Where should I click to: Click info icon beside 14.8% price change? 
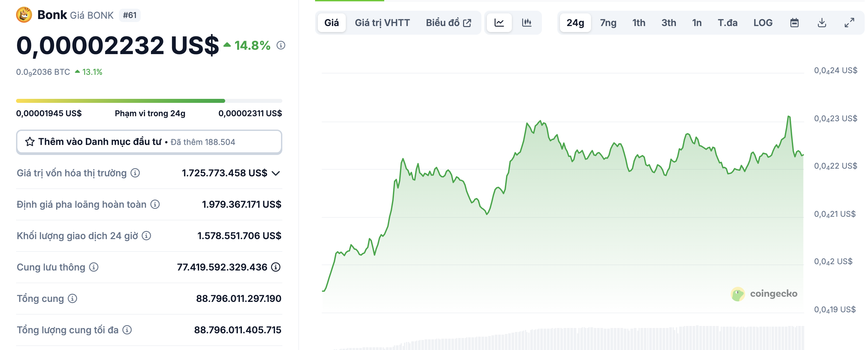(x=281, y=45)
